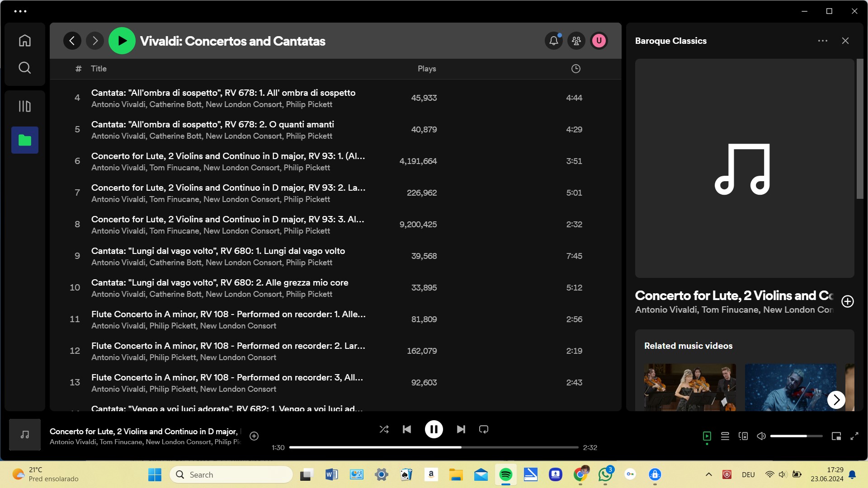
Task: Show the next related music videos
Action: click(836, 400)
